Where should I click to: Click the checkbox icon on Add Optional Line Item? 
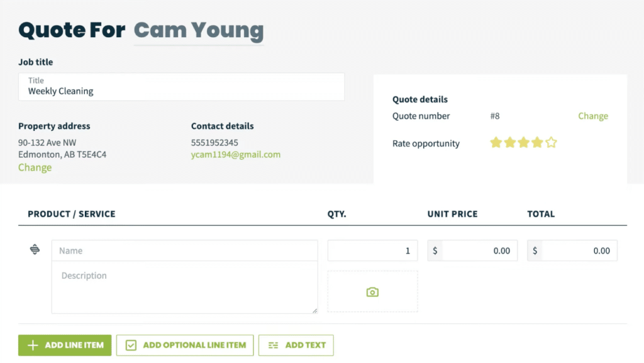click(131, 345)
